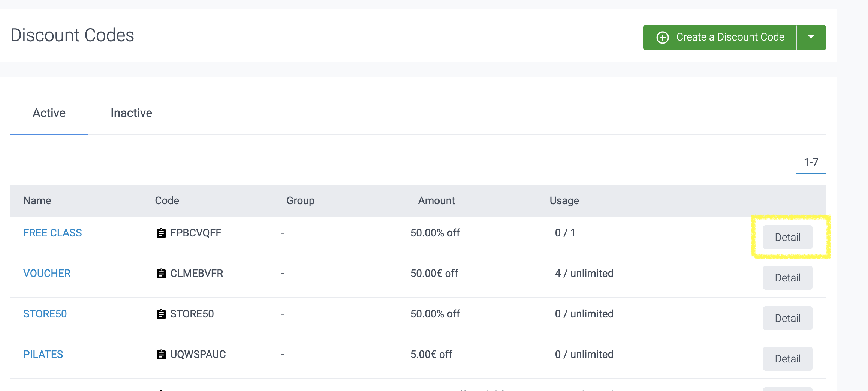Screen dimensions: 868x391
Task: Open Detail for FREE CLASS
Action: [x=787, y=237]
